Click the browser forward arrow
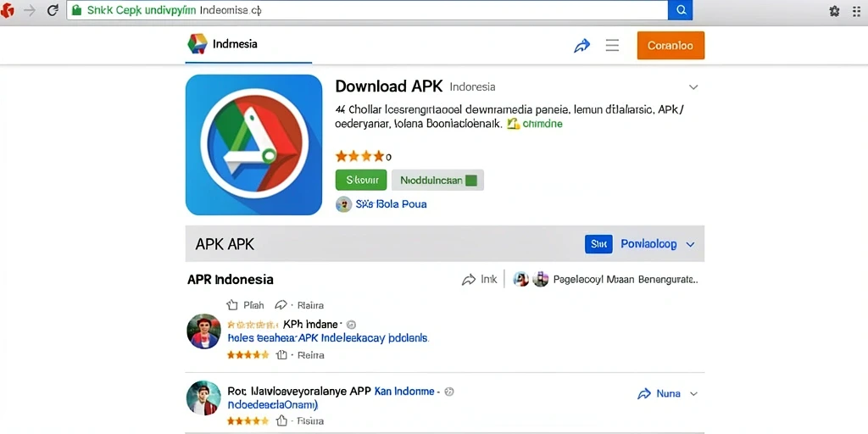The height and width of the screenshot is (434, 868). point(30,10)
